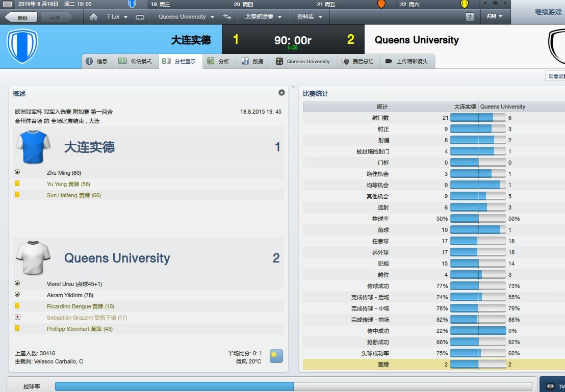Collapse the 概述 panel using arrow
Screen dimensions: 565x392
click(x=281, y=93)
